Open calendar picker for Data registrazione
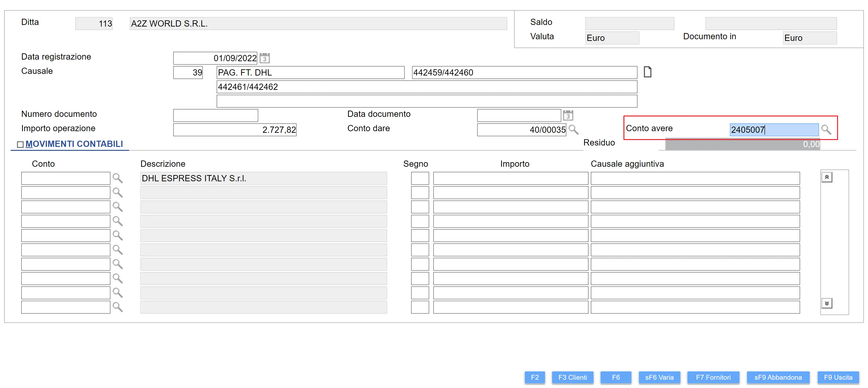The height and width of the screenshot is (388, 868). [264, 58]
